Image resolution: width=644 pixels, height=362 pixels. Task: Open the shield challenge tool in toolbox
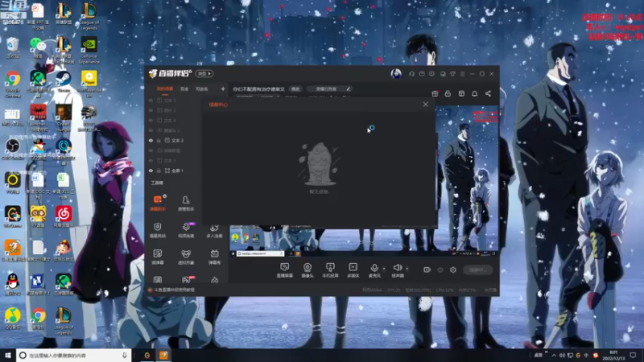pos(158,230)
